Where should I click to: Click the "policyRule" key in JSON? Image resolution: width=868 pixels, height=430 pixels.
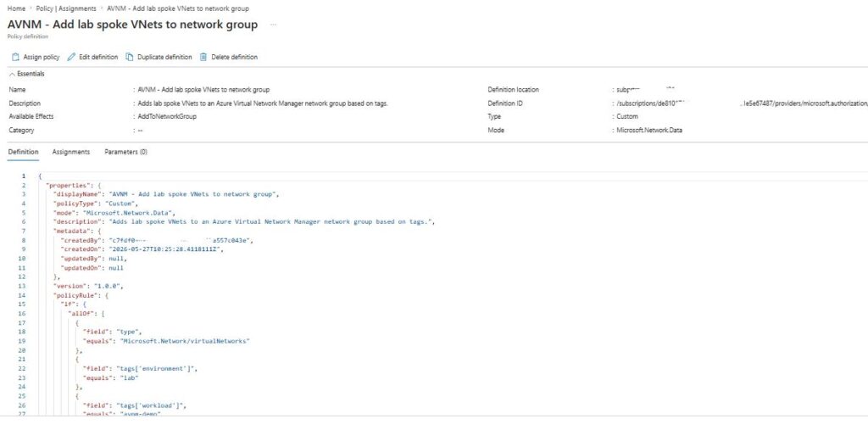(x=77, y=295)
